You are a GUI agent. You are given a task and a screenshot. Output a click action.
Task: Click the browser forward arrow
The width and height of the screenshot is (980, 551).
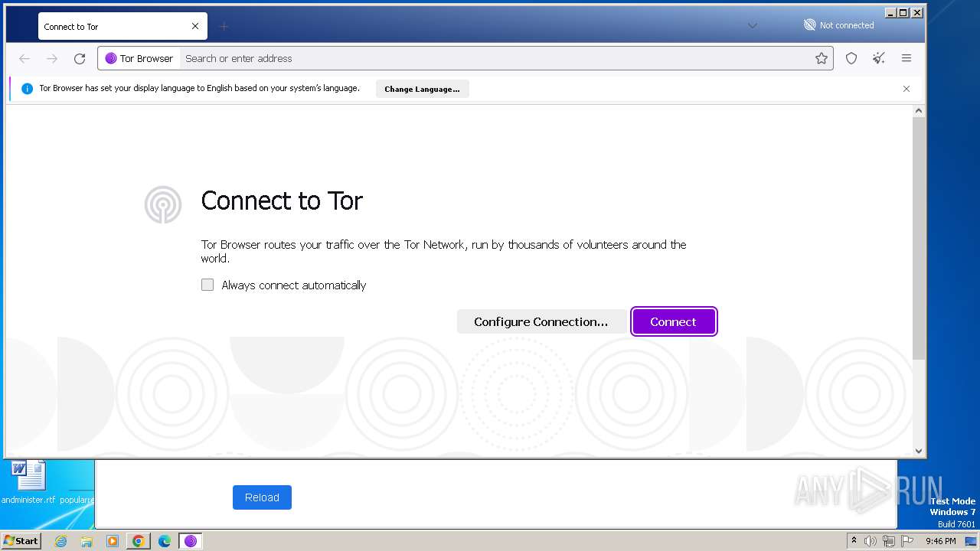52,58
